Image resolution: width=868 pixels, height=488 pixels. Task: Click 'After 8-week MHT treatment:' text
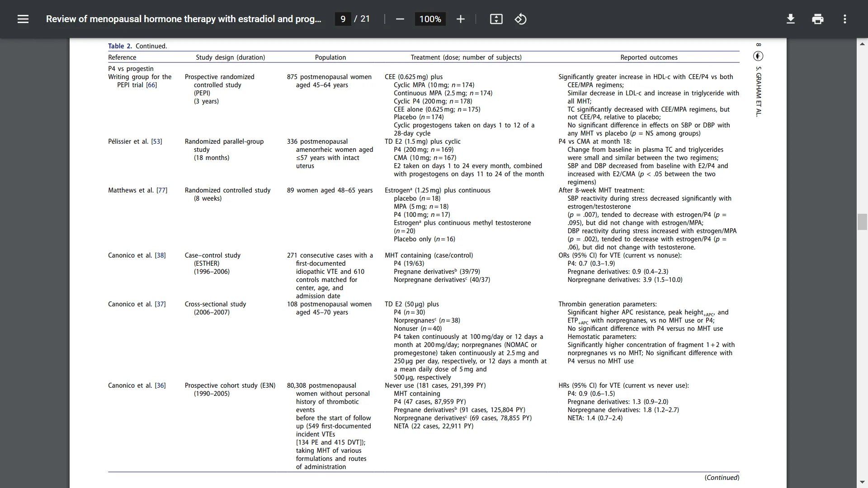[601, 190]
